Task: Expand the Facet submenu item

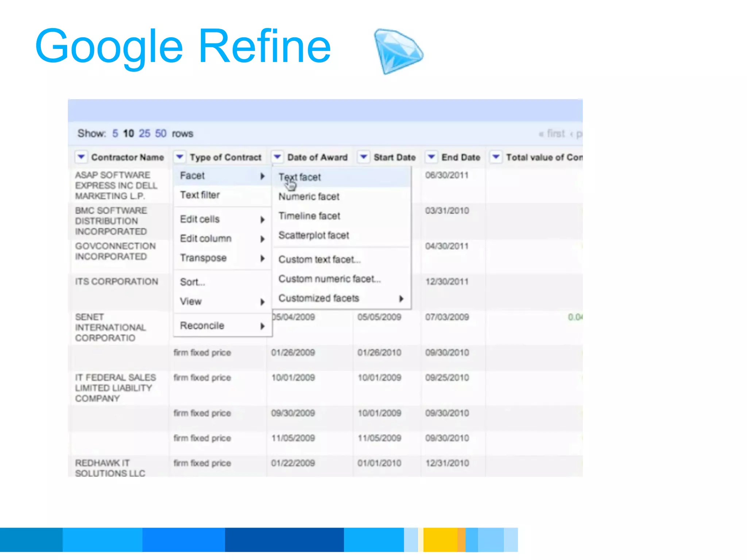Action: pos(222,176)
